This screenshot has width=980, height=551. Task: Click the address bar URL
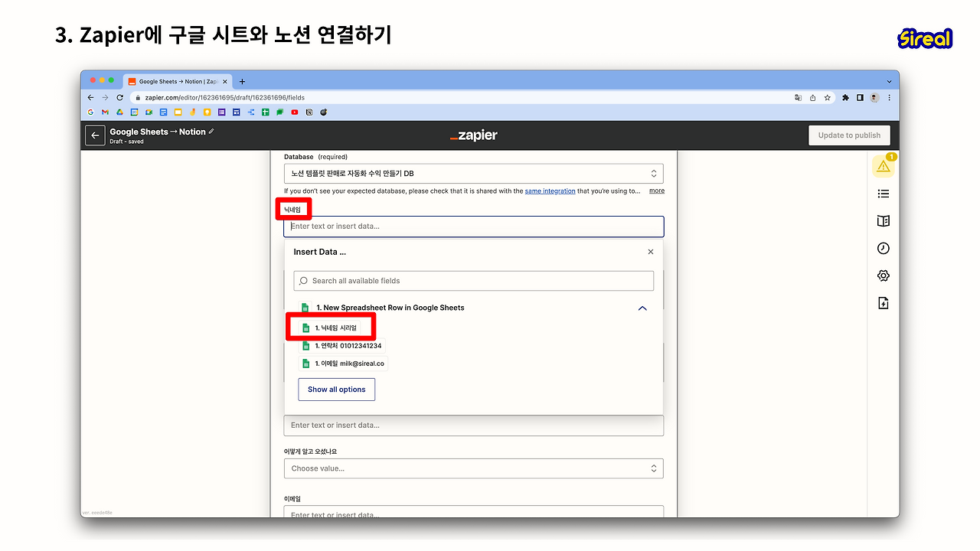[x=225, y=98]
